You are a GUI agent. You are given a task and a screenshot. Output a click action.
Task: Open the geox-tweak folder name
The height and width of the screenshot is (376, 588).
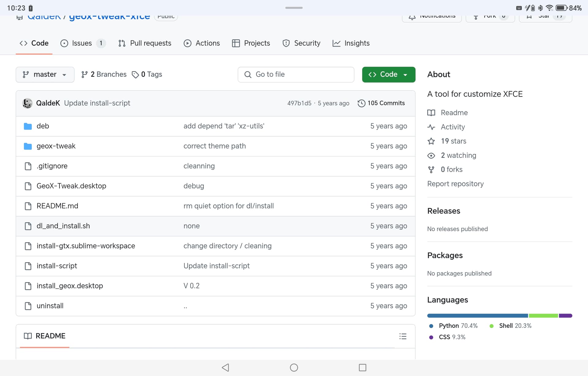pos(56,146)
